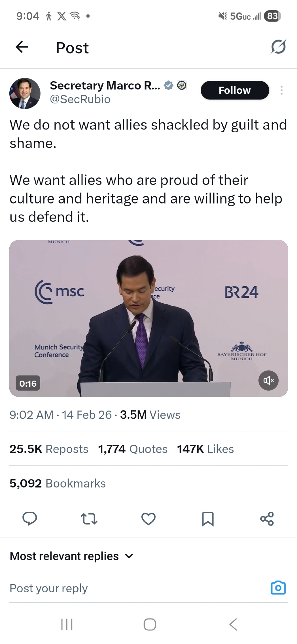Play the Munich Security Conference video
This screenshot has width=297, height=644.
(148, 318)
